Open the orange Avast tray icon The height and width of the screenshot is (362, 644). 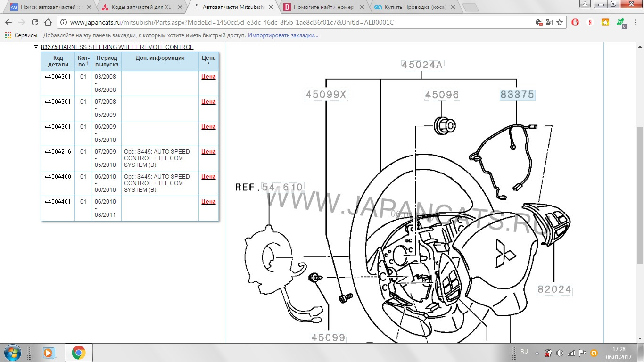594,353
